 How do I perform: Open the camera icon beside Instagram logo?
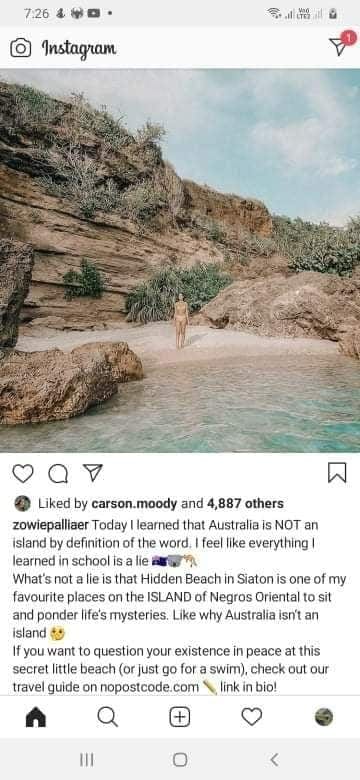20,48
